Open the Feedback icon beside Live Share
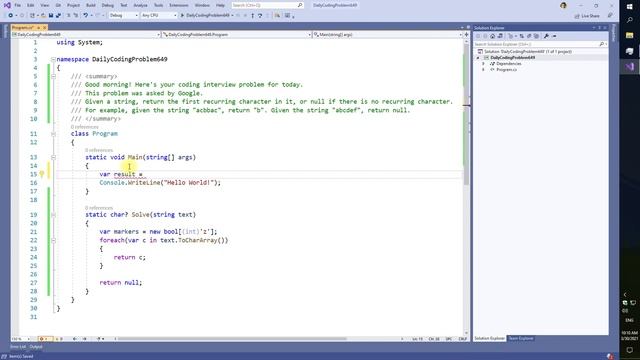The image size is (640, 360). [610, 16]
